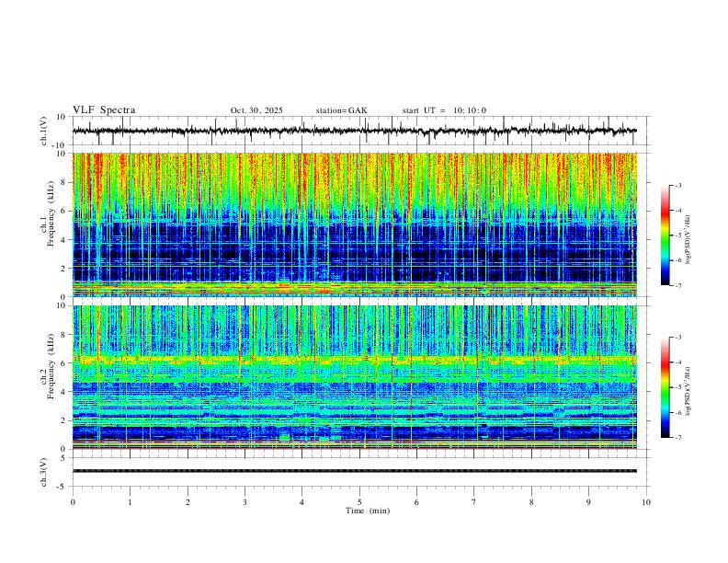Image resolution: width=728 pixels, height=563 pixels.
Task: Click the ch.2 spectrogram color scale bar
Action: tap(665, 387)
